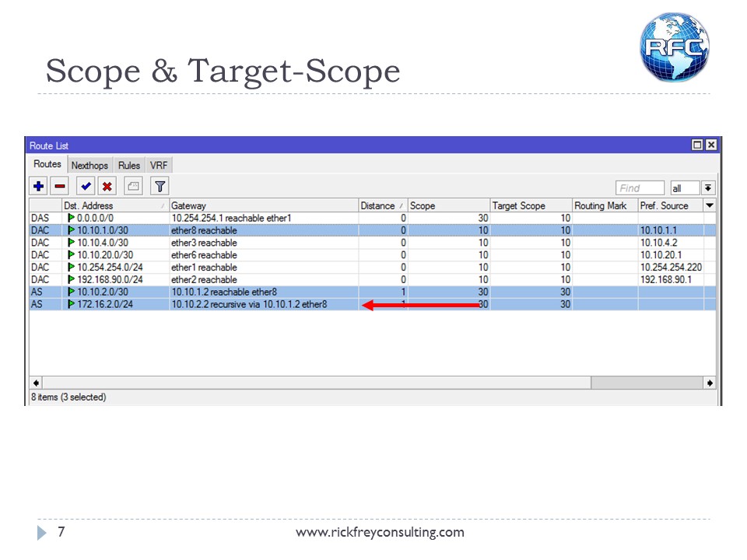
Task: Close the Route List window
Action: (x=710, y=145)
